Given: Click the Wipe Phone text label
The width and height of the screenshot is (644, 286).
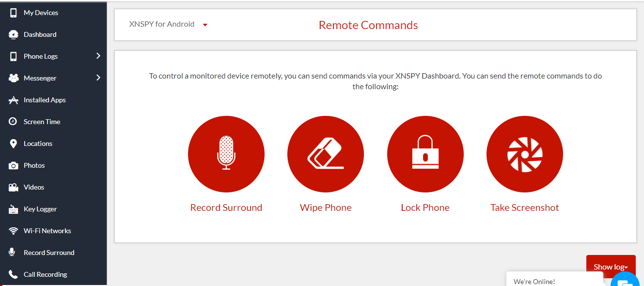Looking at the screenshot, I should click(326, 207).
